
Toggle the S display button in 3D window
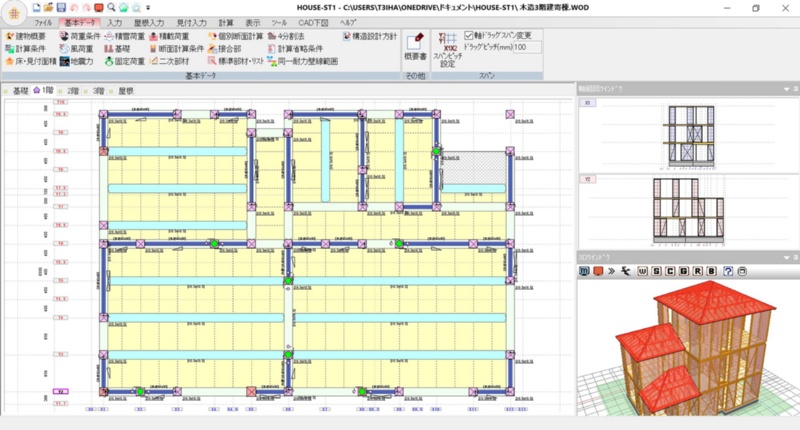pyautogui.click(x=659, y=271)
